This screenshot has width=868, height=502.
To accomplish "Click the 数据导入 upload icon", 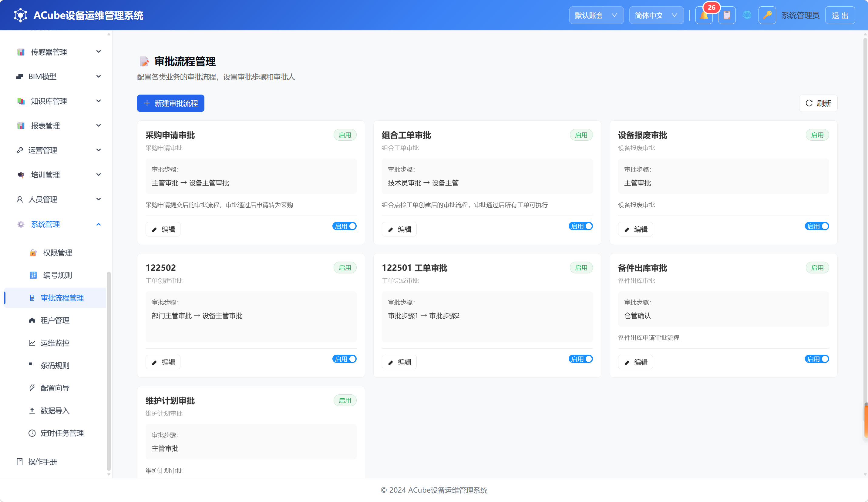I will 32,410.
